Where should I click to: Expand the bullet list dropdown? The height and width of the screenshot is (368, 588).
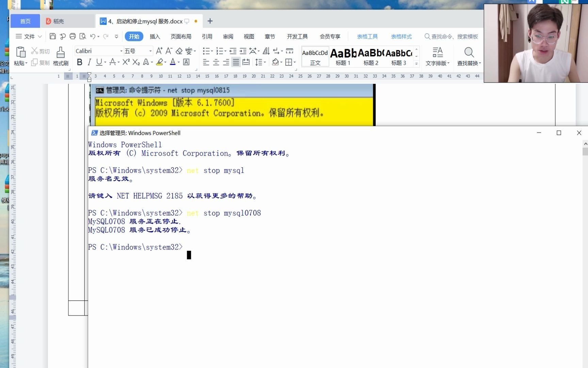click(x=212, y=51)
